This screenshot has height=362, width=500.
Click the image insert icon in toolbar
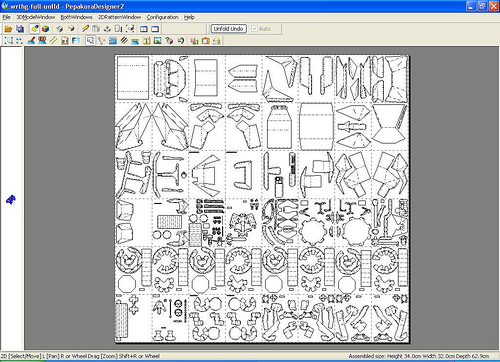(157, 41)
